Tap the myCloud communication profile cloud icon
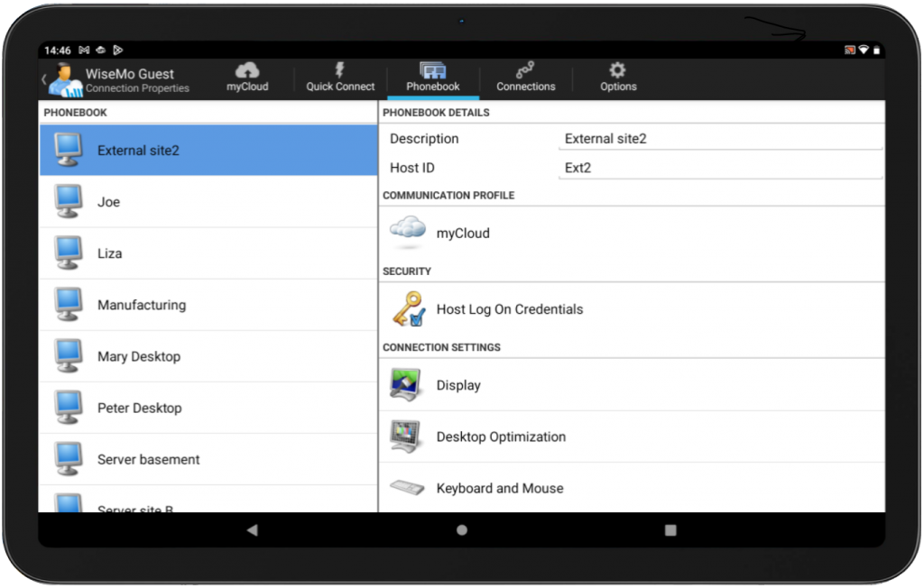Screen dimensions: 924x588 point(407,231)
